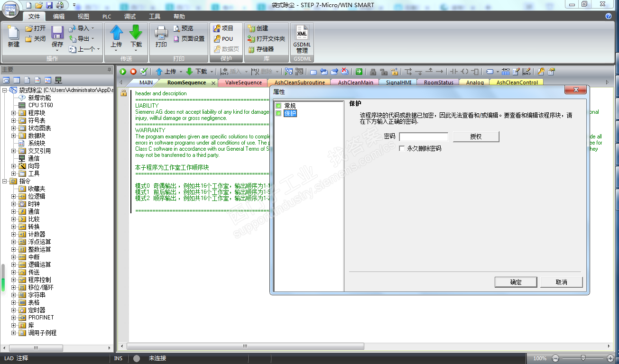The image size is (619, 364).
Task: Click the Open (打开) button in ribbon
Action: point(36,28)
